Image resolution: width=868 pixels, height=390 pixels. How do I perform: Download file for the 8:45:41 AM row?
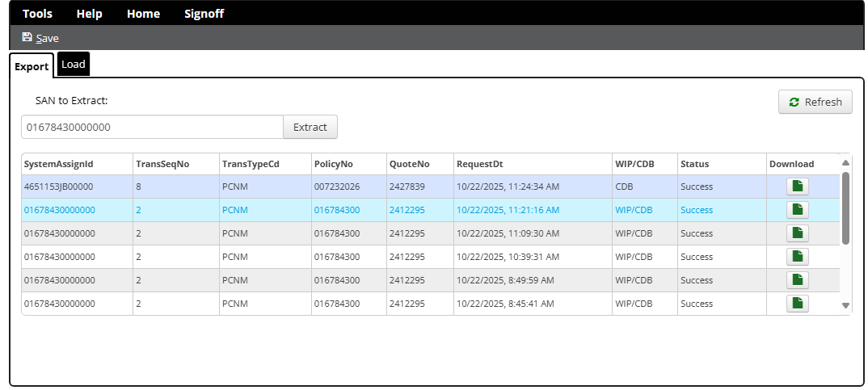pyautogui.click(x=797, y=304)
